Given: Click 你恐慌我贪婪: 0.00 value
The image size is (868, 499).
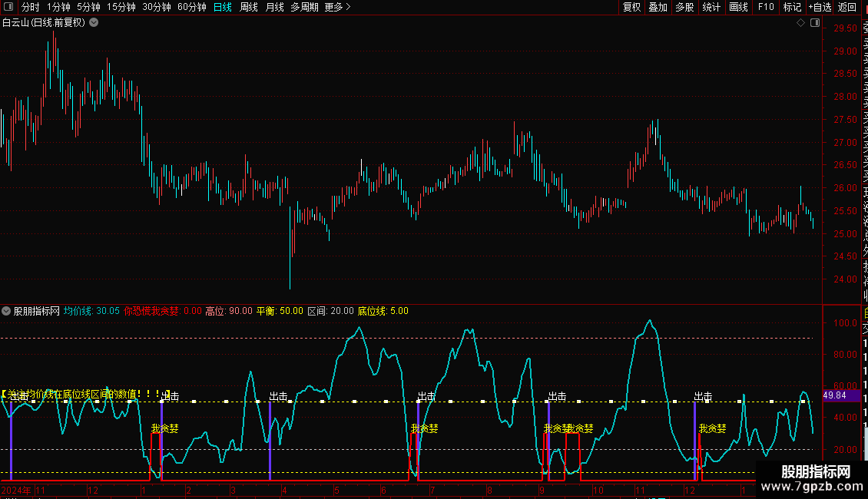Looking at the screenshot, I should [x=163, y=311].
